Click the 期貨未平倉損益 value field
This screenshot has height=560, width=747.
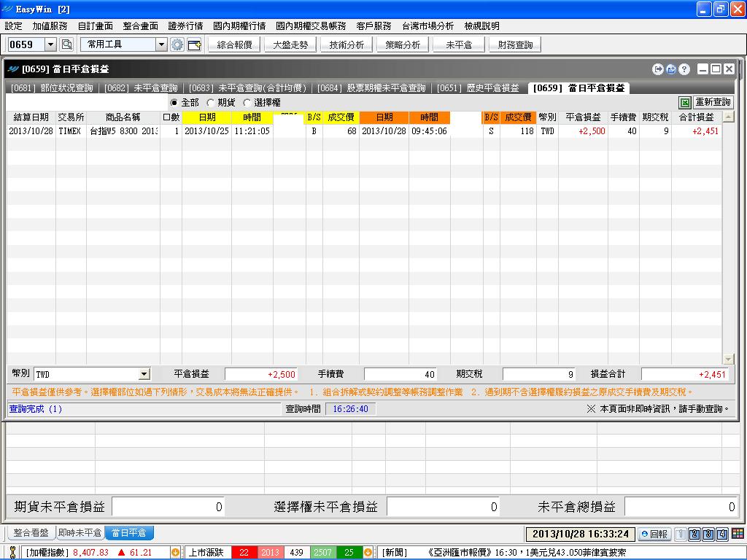(169, 507)
